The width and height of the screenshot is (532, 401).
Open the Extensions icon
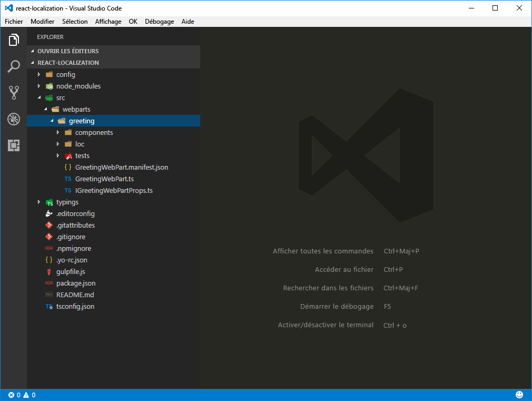click(x=13, y=145)
